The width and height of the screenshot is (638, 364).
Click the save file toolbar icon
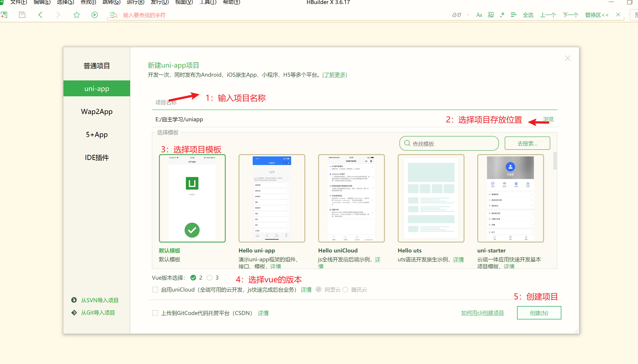tap(22, 15)
